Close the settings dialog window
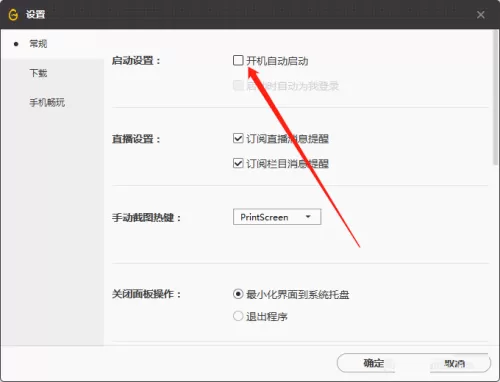The image size is (500, 382). click(x=480, y=15)
